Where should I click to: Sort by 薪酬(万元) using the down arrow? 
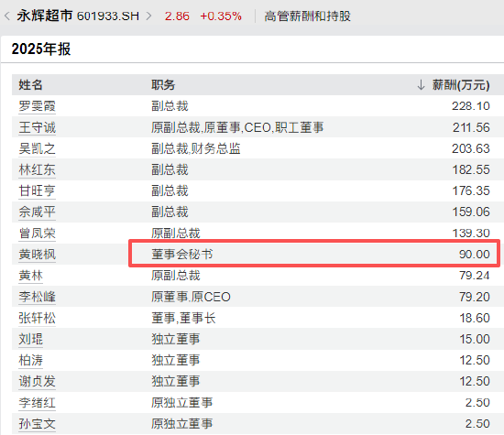(421, 85)
